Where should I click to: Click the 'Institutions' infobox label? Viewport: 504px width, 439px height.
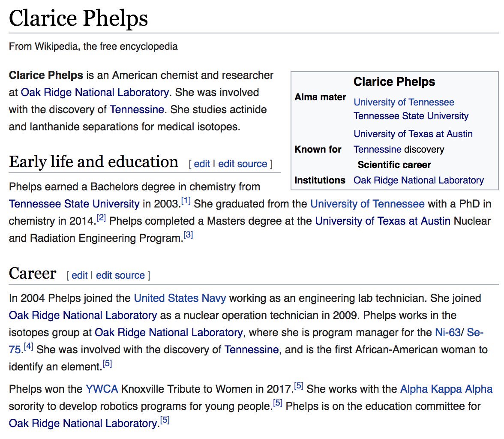(320, 180)
